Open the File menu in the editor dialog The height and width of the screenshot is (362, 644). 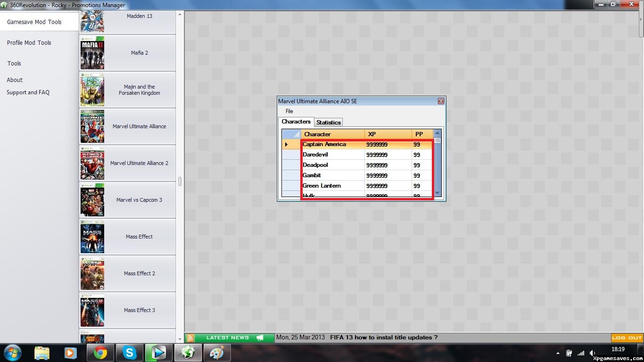click(x=289, y=111)
